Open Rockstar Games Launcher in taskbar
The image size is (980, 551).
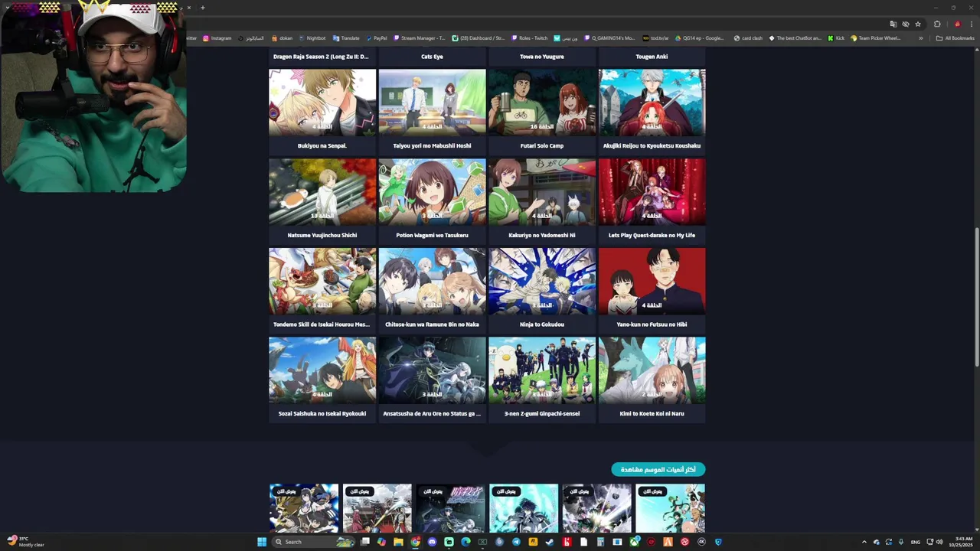533,542
